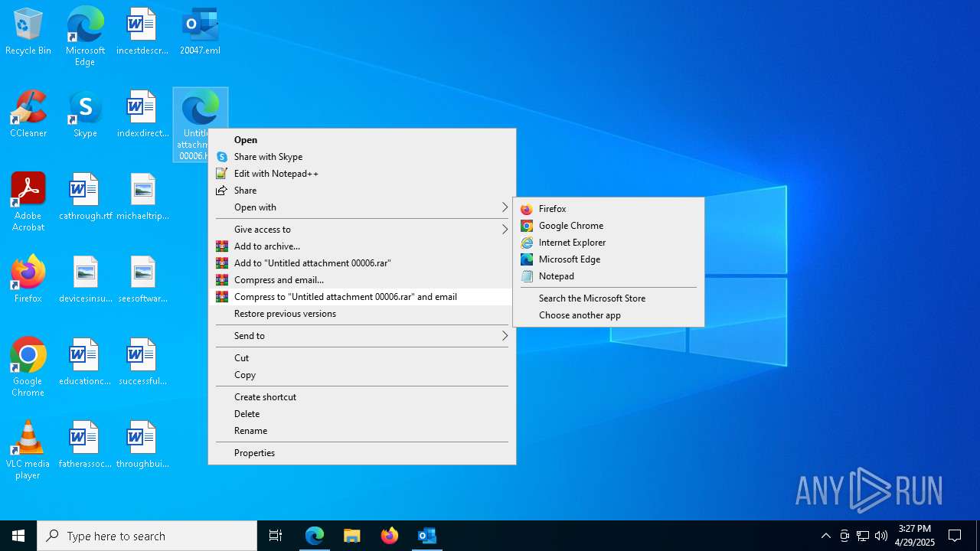Screen dimensions: 980x551
Task: Select the Adobe Acrobat desktop shortcut
Action: (28, 202)
